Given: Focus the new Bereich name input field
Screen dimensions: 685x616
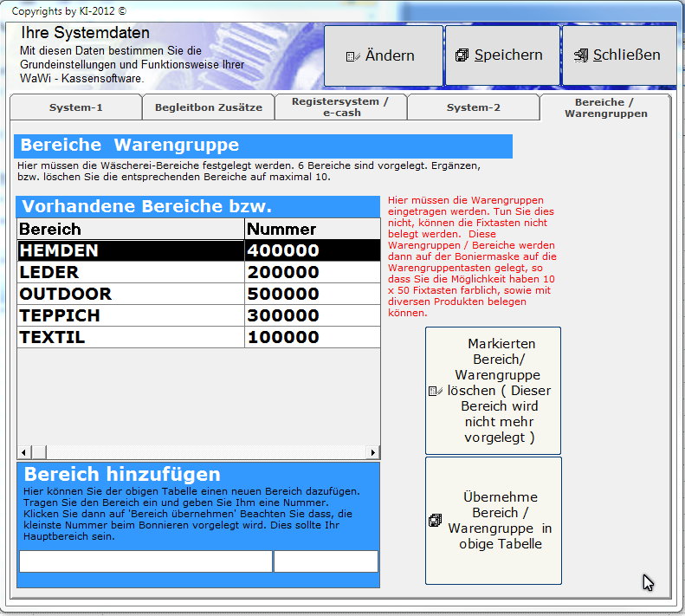Looking at the screenshot, I should point(145,561).
